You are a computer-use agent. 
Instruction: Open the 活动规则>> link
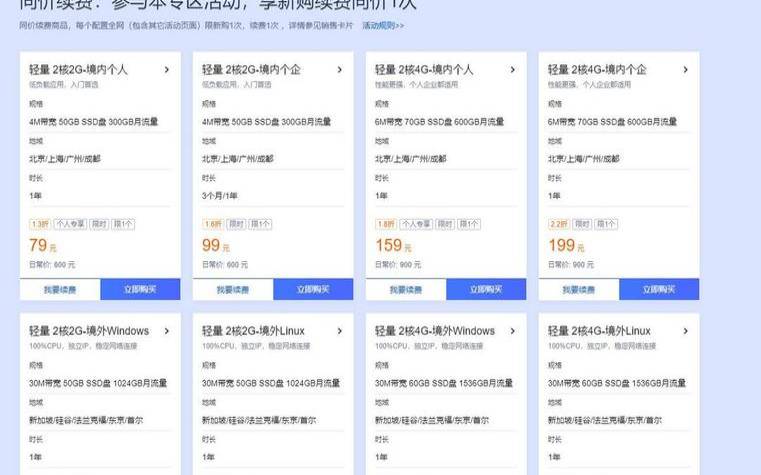point(382,24)
